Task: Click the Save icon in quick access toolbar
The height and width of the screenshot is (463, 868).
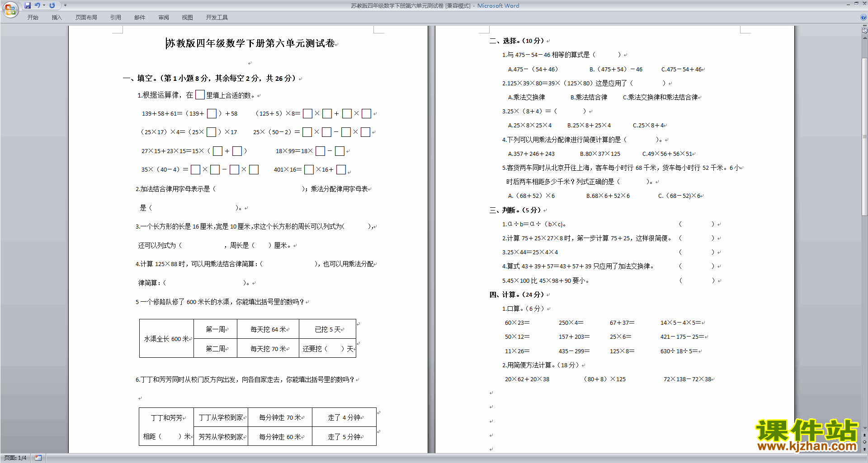Action: [x=28, y=5]
